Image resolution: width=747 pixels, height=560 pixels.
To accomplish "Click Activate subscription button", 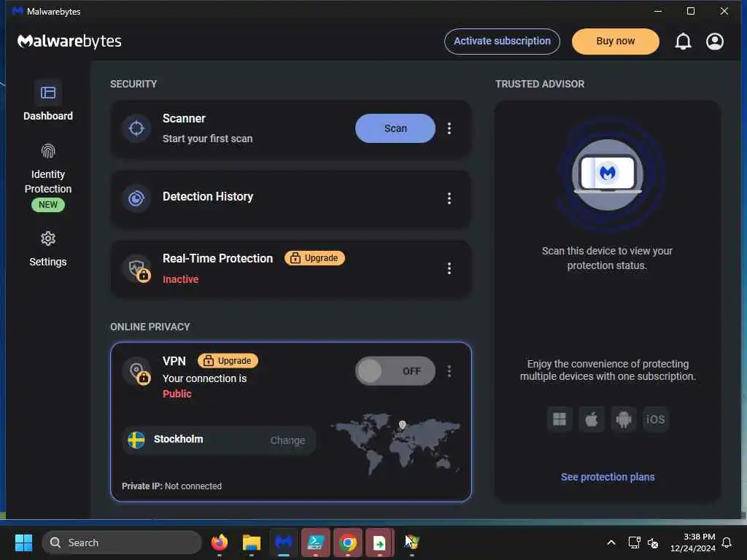I will 502,42.
